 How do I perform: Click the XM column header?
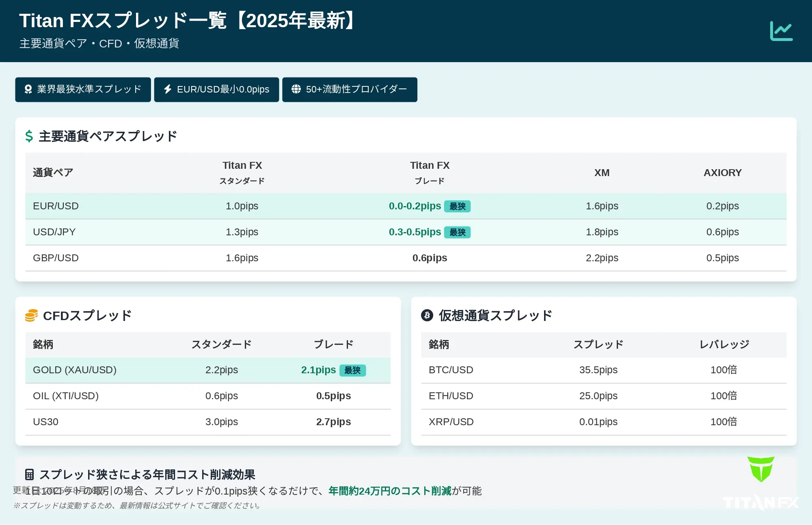tap(602, 172)
